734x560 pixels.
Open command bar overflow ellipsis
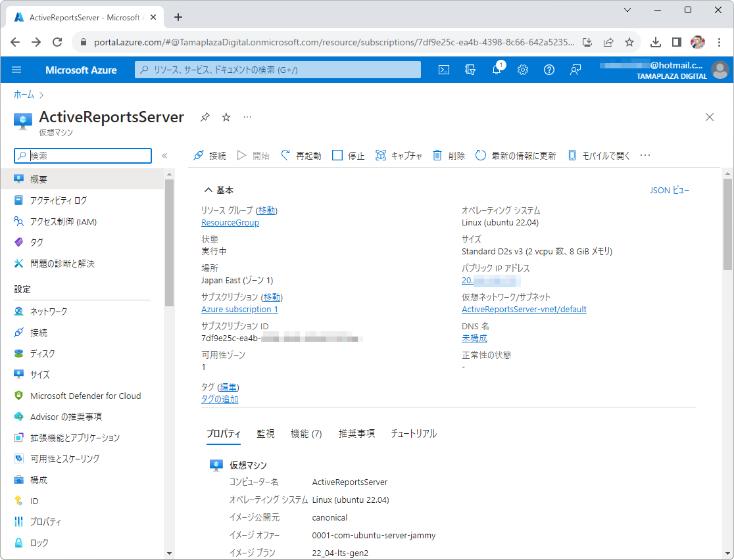[x=645, y=155]
